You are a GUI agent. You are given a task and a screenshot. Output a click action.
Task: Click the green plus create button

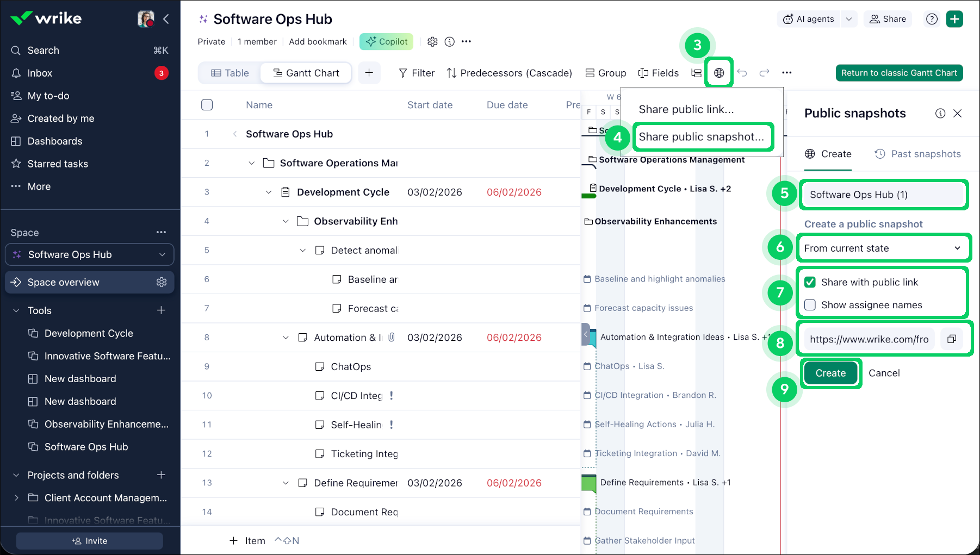point(954,19)
